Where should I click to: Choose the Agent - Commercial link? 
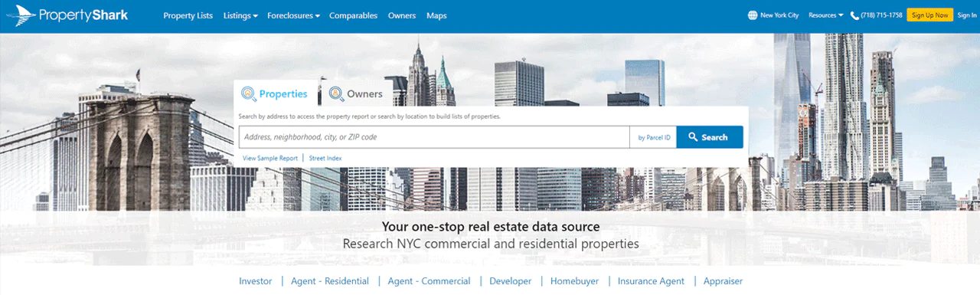pos(429,281)
